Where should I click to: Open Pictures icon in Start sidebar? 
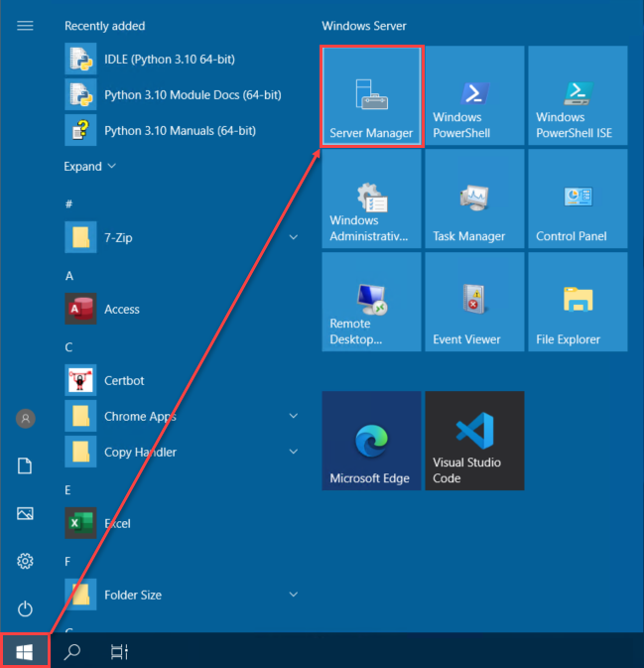coord(25,513)
